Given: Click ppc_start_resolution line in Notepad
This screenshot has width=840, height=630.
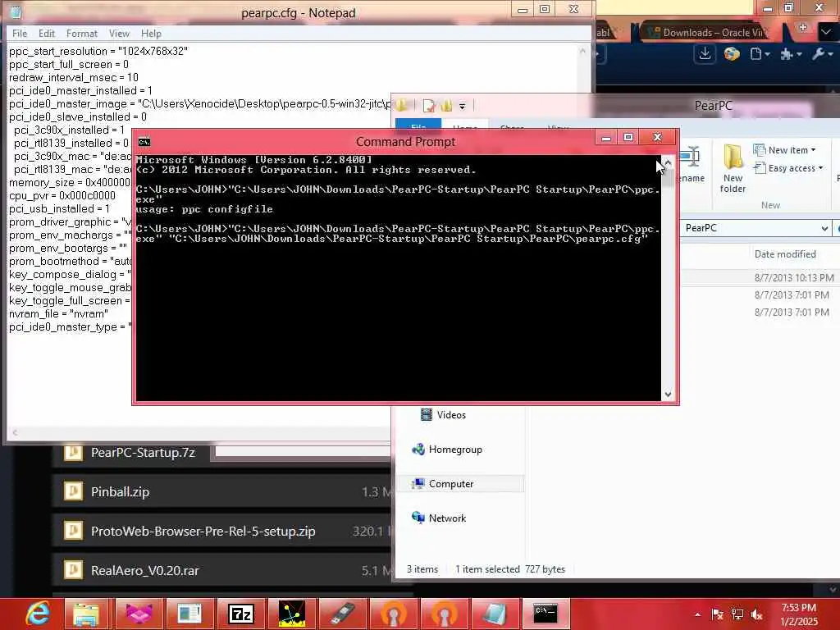Looking at the screenshot, I should pos(98,51).
